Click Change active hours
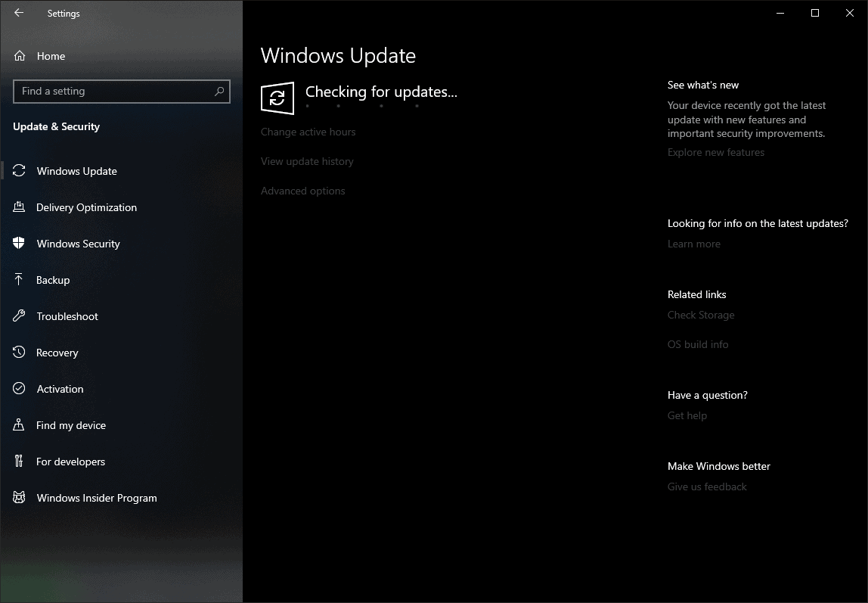868x603 pixels. click(308, 132)
